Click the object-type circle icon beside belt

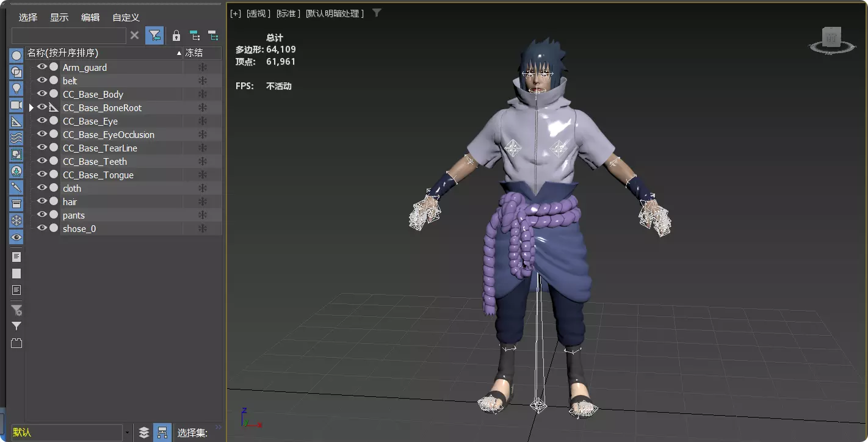[x=54, y=81]
